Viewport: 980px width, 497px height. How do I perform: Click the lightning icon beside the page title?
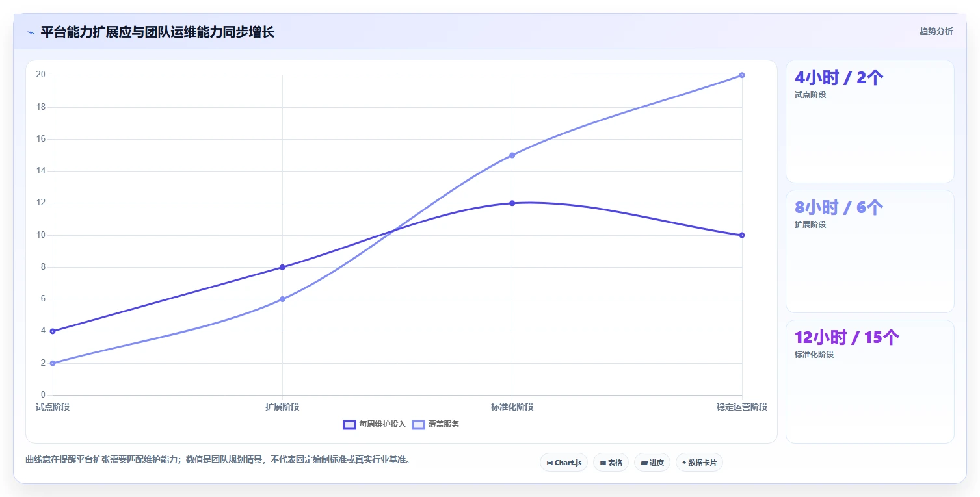[31, 32]
